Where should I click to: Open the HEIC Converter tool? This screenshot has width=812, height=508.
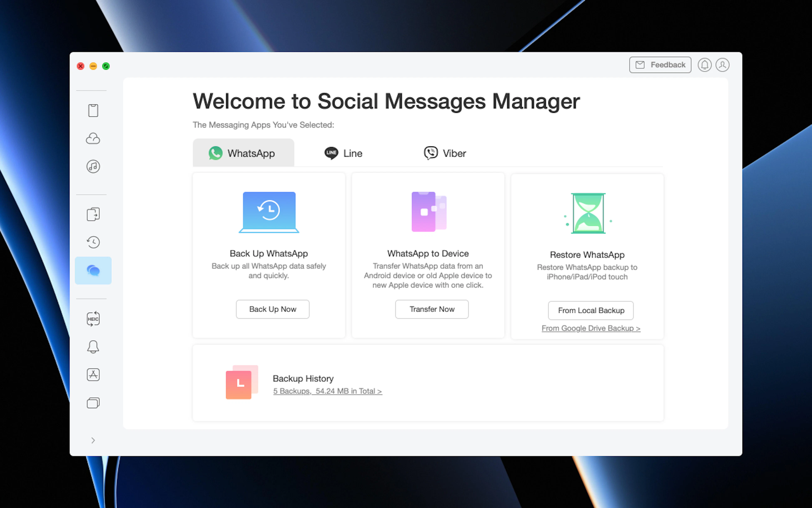pos(93,319)
